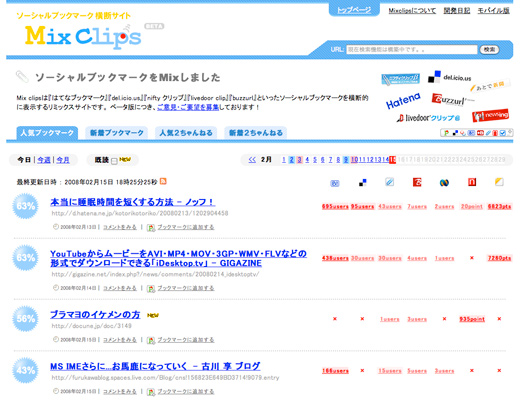Open the 人気2ちゃんねる tab
The image size is (520, 401).
pos(186,133)
